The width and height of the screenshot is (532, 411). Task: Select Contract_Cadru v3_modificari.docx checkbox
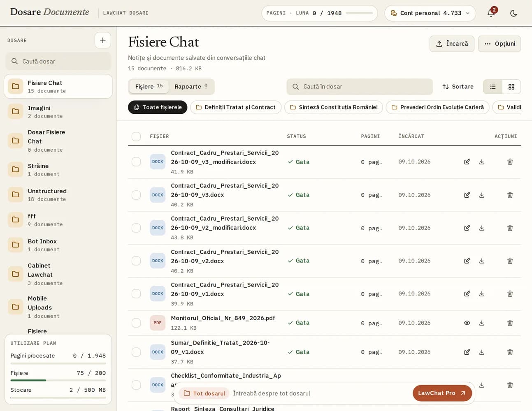pyautogui.click(x=136, y=162)
